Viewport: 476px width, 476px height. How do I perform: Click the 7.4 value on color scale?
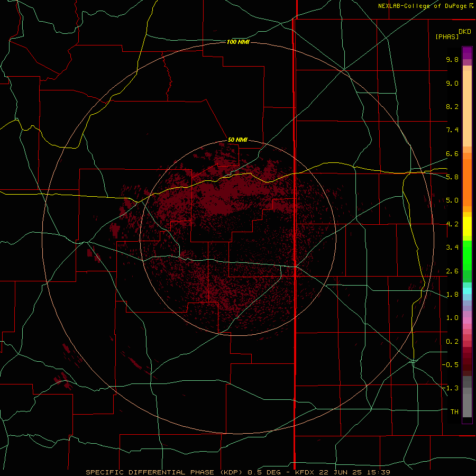[x=452, y=130]
